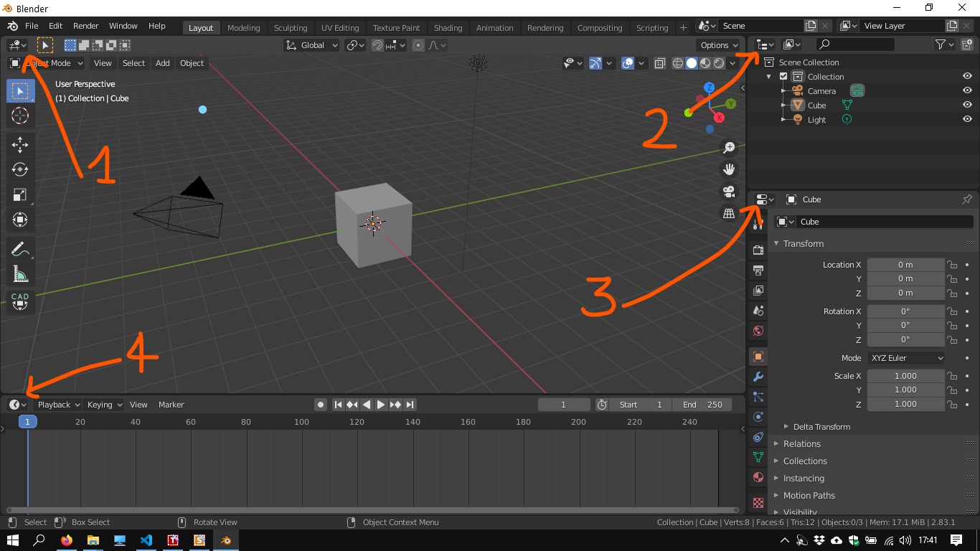This screenshot has height=551, width=980.
Task: Open the Global transform orientation dropdown
Action: point(312,45)
